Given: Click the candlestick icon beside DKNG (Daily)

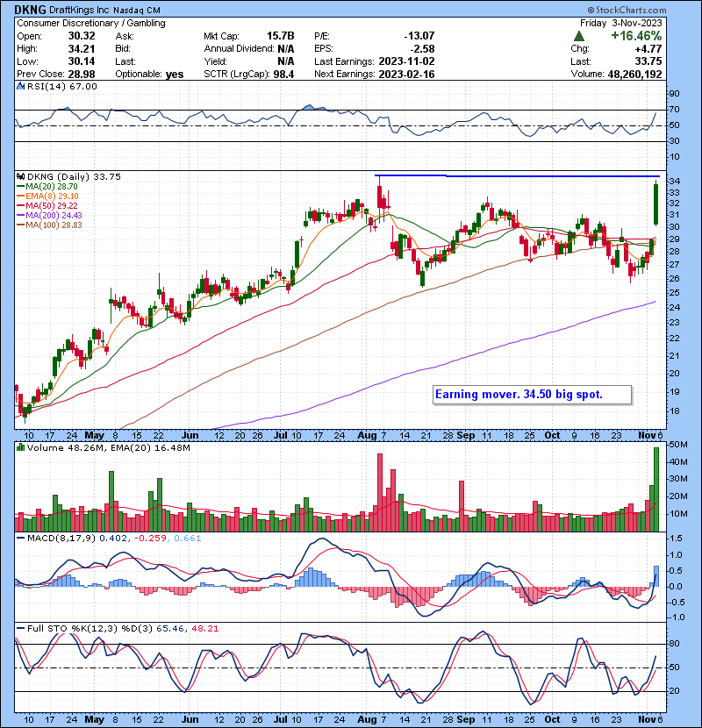Looking at the screenshot, I should click(x=20, y=177).
